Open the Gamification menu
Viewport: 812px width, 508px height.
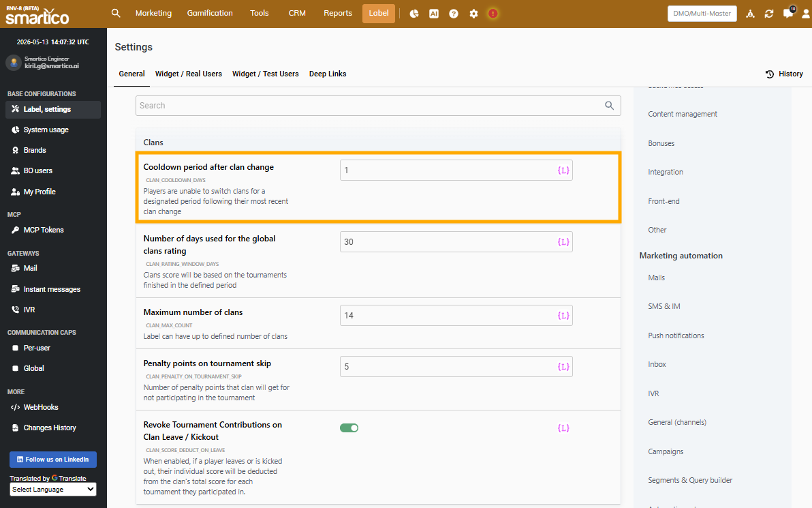click(x=210, y=14)
